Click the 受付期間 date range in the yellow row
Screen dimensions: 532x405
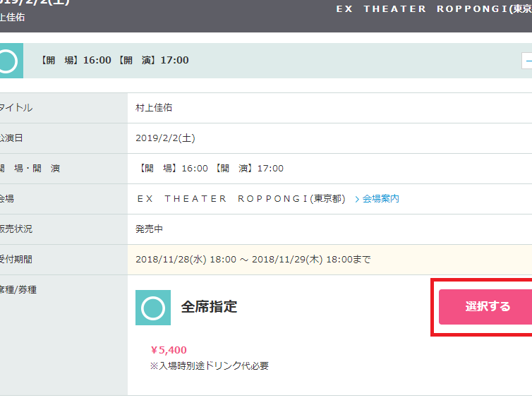click(x=253, y=260)
